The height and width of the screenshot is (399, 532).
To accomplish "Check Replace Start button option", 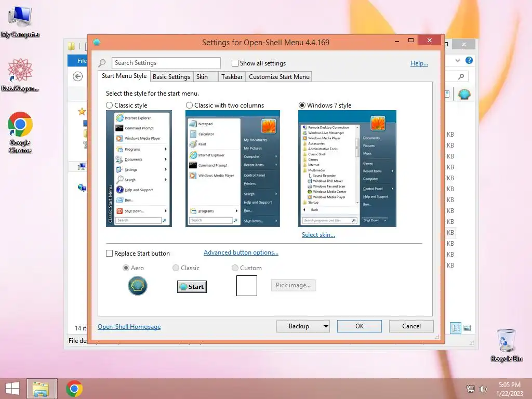I will (x=109, y=254).
